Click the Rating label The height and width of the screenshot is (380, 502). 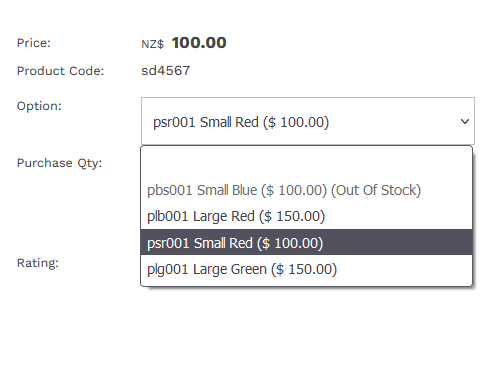click(x=38, y=263)
